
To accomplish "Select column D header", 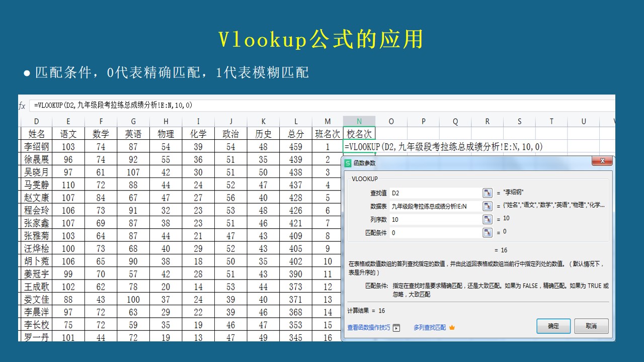I will pos(36,121).
